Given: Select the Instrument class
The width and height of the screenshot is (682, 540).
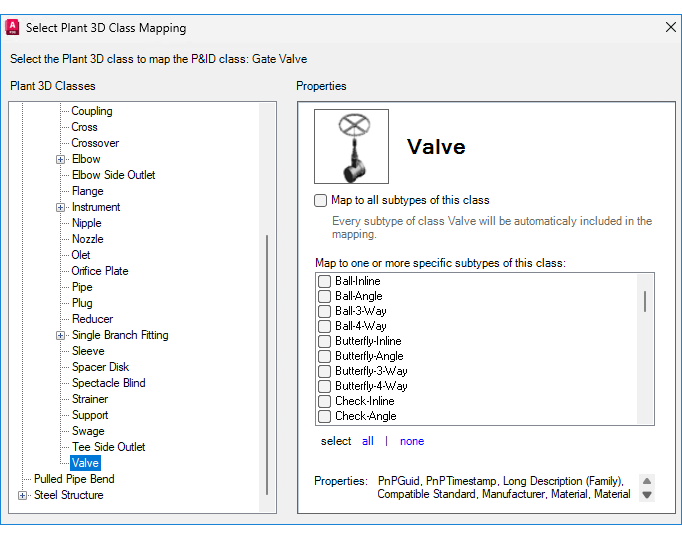Looking at the screenshot, I should pos(96,207).
